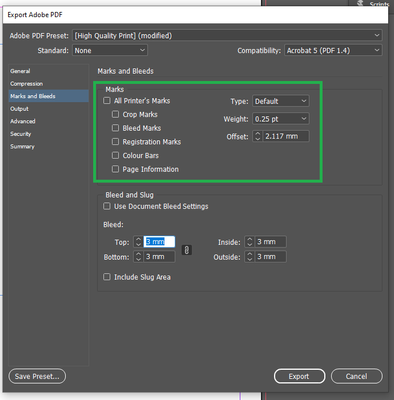394x400 pixels.
Task: Click the Bottom bleed stepper arrows
Action: [x=138, y=257]
